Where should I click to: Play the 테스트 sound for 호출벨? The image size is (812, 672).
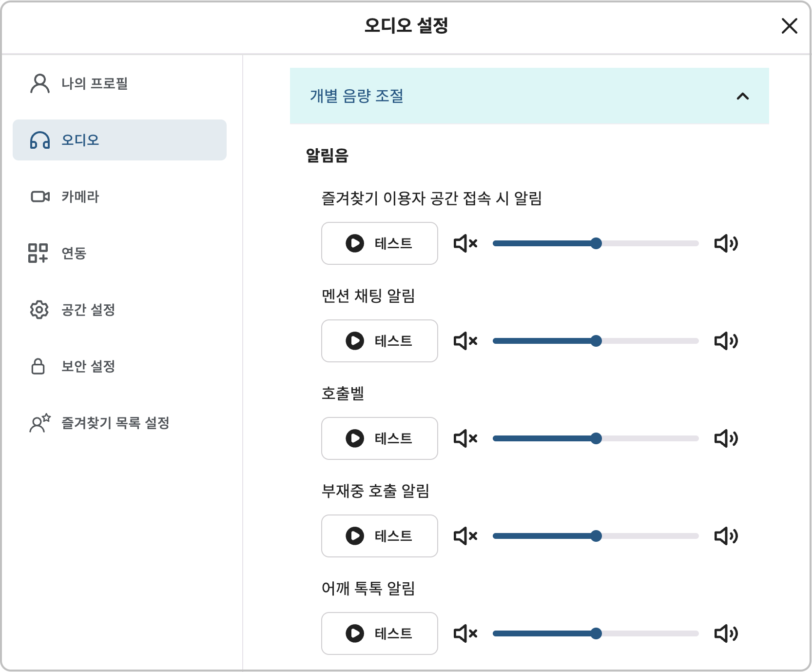pyautogui.click(x=380, y=438)
